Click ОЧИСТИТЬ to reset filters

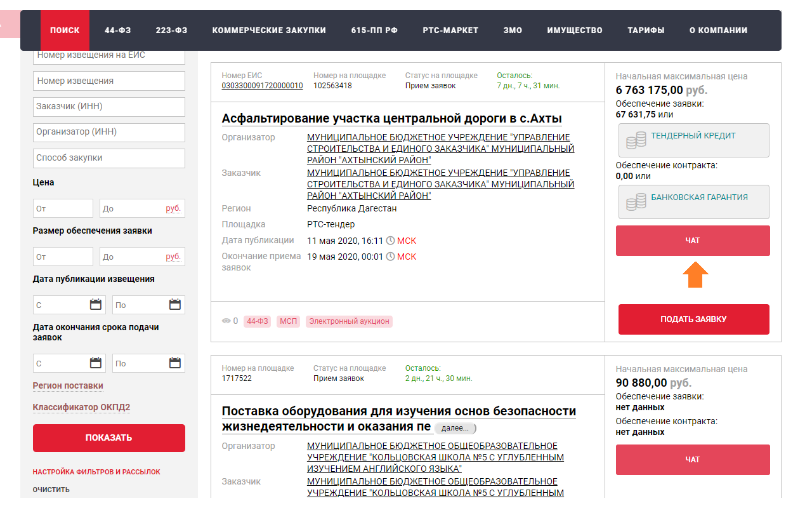click(51, 490)
